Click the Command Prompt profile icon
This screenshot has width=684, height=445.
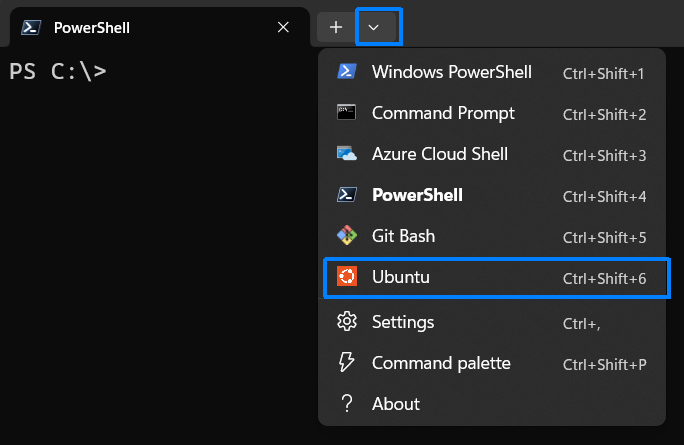(347, 113)
